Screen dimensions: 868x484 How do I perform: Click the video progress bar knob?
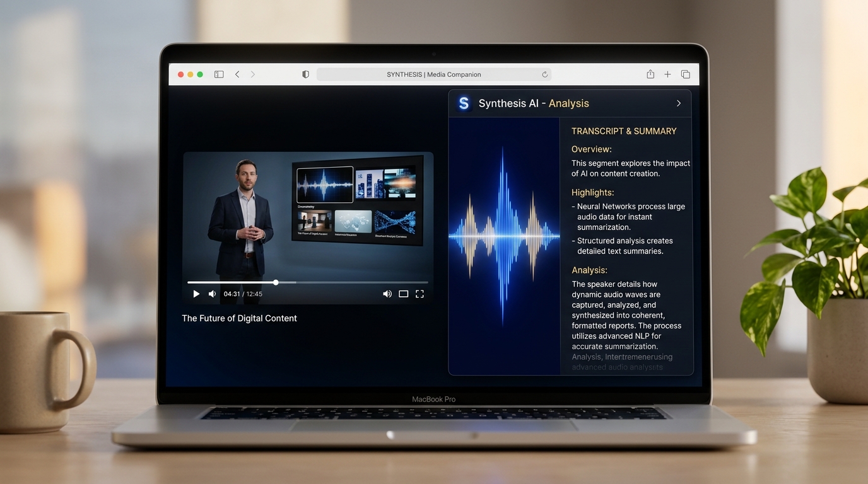point(276,282)
